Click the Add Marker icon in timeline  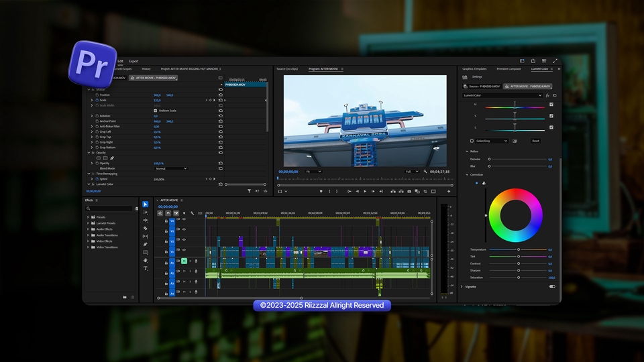184,213
